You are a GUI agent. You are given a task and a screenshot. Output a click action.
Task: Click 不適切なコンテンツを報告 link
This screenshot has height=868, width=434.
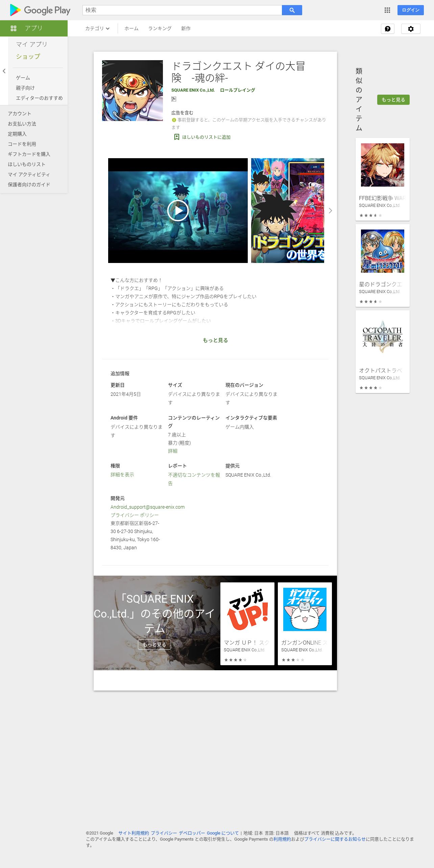coord(194,479)
